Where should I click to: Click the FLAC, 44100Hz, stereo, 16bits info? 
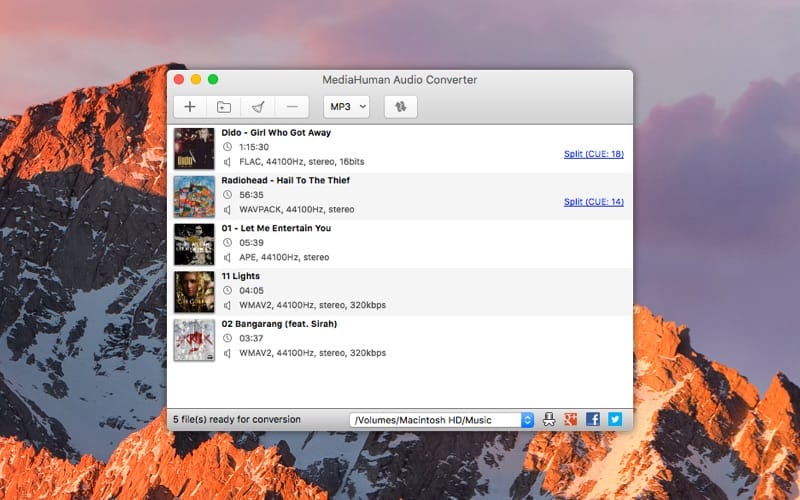(302, 162)
